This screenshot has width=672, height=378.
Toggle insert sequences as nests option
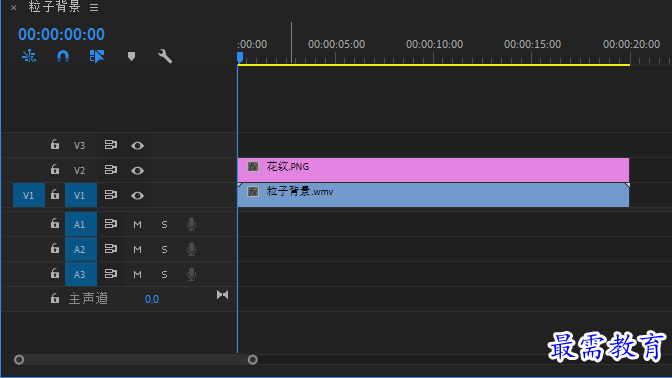pos(29,56)
